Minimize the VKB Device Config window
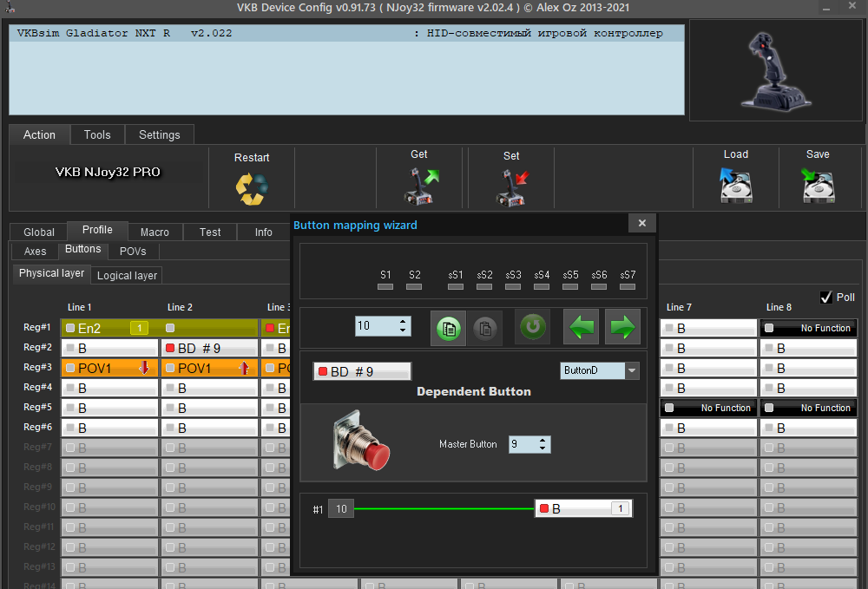The width and height of the screenshot is (868, 589). [x=826, y=8]
